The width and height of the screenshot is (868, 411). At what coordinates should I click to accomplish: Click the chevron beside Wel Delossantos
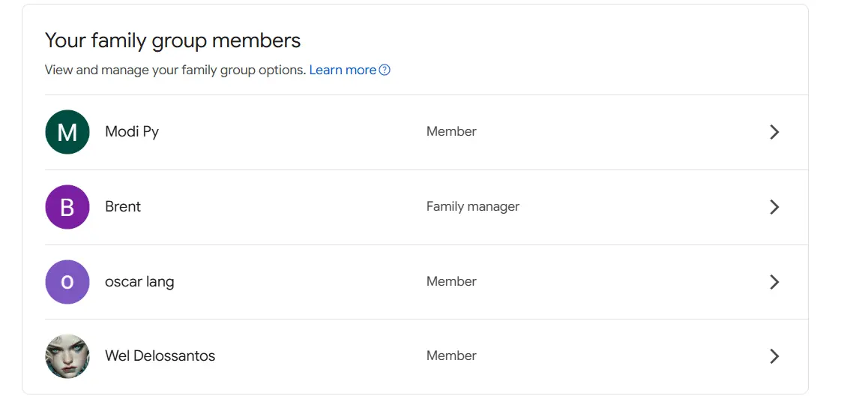pyautogui.click(x=774, y=356)
